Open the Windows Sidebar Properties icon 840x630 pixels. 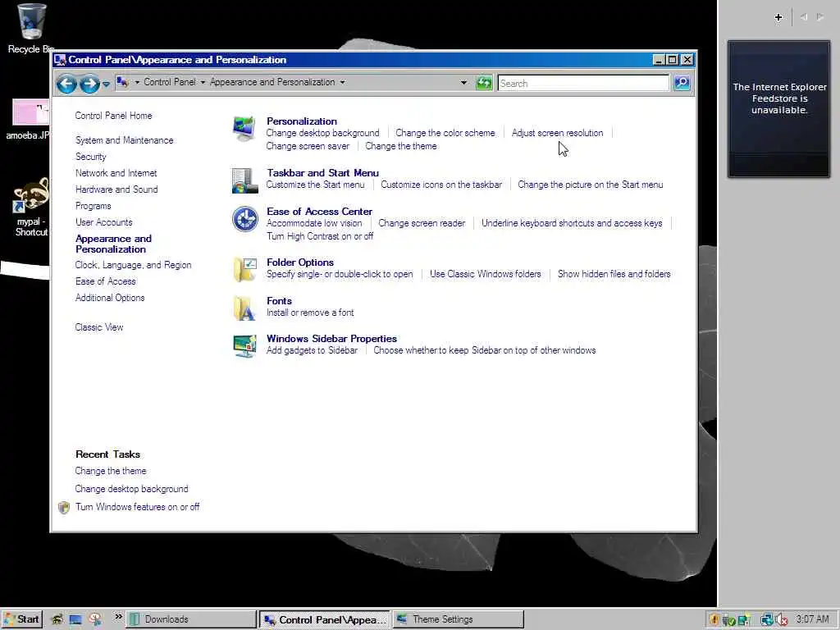(244, 345)
